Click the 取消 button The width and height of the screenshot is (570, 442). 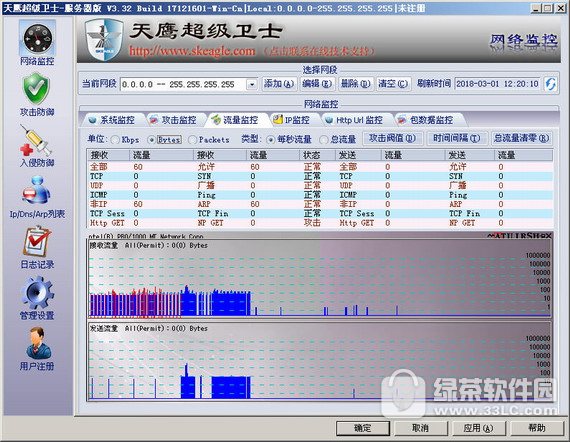pos(420,428)
